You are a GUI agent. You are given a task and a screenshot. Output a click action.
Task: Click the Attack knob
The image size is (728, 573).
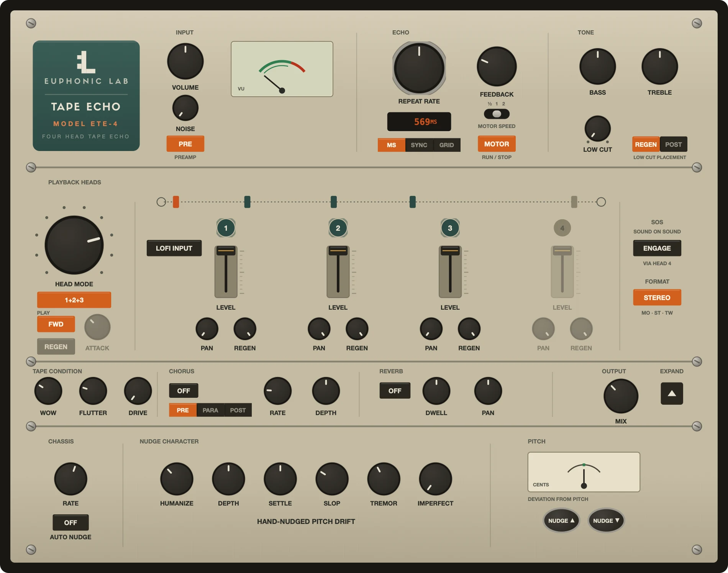coord(97,327)
